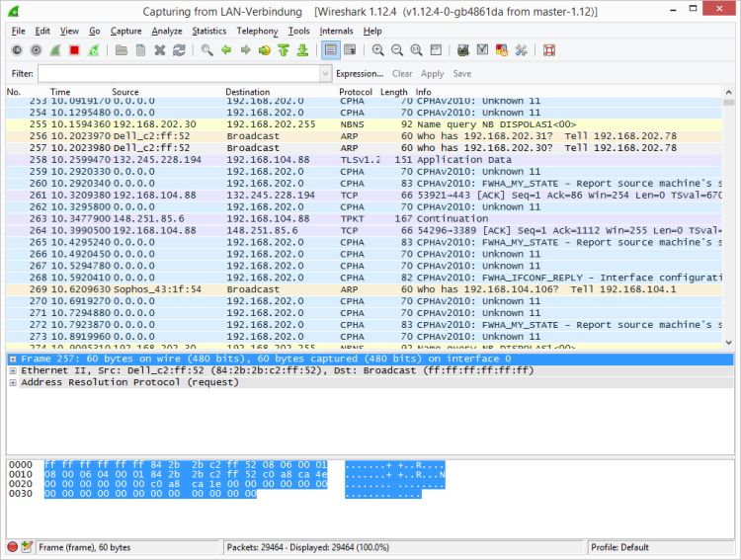The height and width of the screenshot is (560, 741).
Task: Click the Find packet magnifier icon
Action: [x=206, y=50]
